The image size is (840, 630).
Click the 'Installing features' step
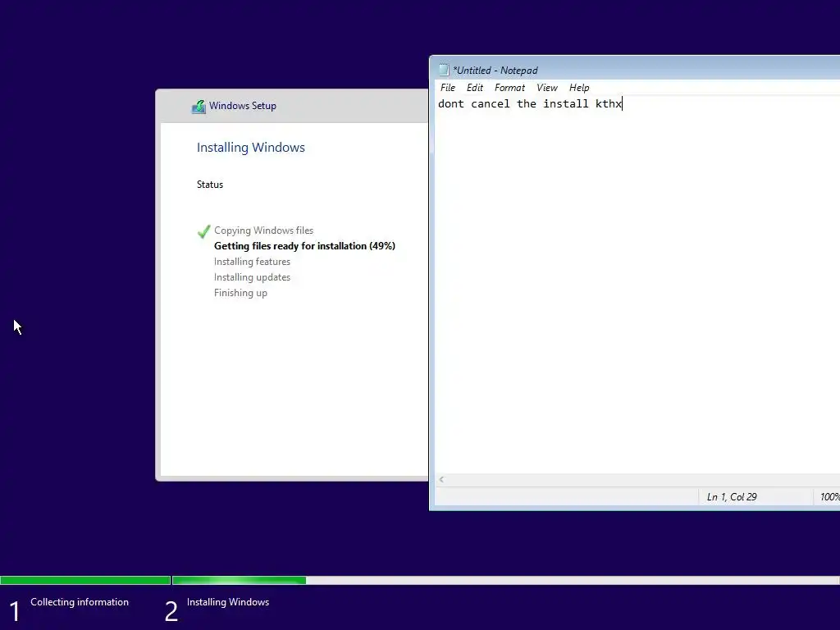(253, 262)
